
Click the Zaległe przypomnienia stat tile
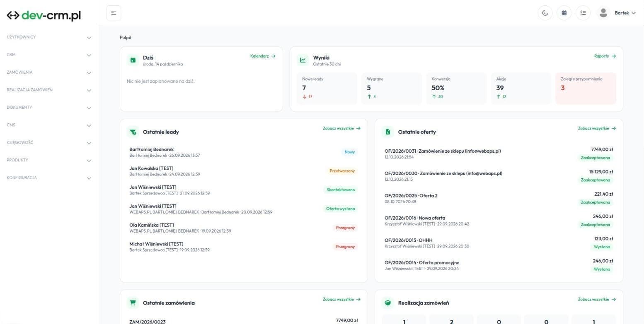coord(586,88)
